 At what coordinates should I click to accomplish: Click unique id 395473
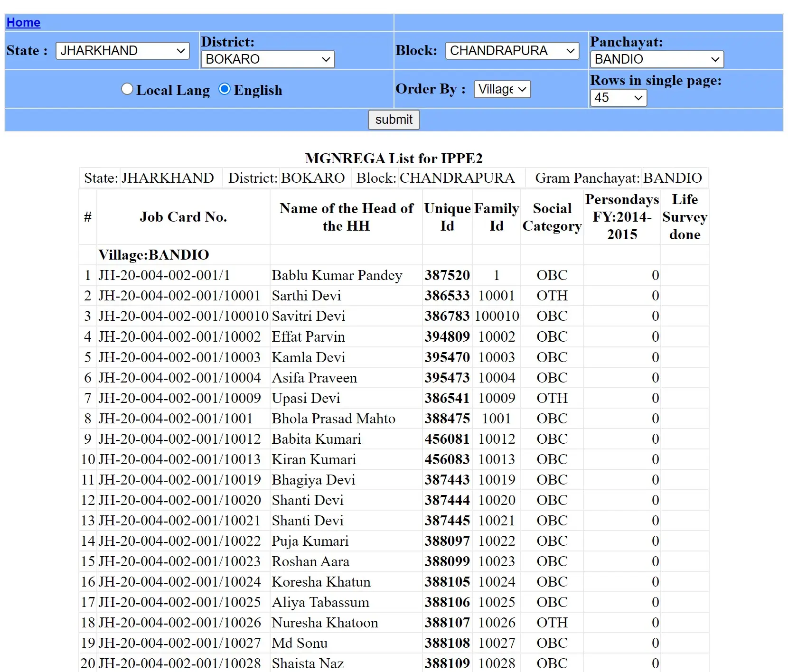(x=447, y=378)
